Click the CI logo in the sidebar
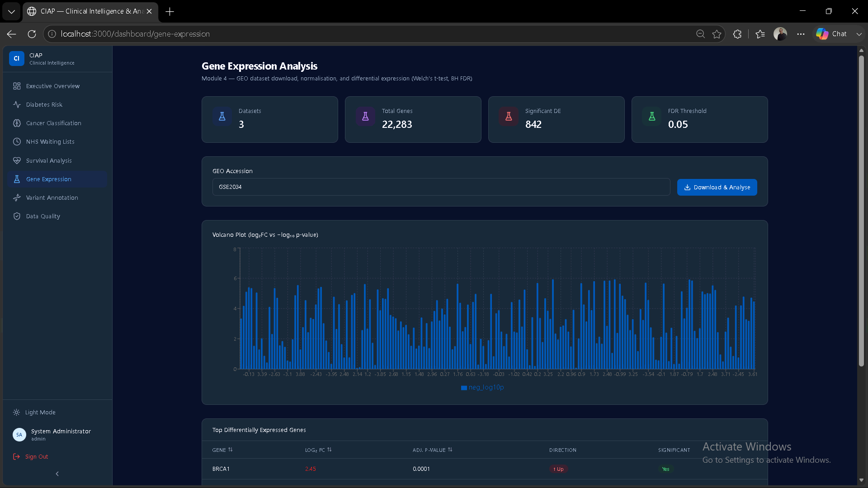 (17, 58)
